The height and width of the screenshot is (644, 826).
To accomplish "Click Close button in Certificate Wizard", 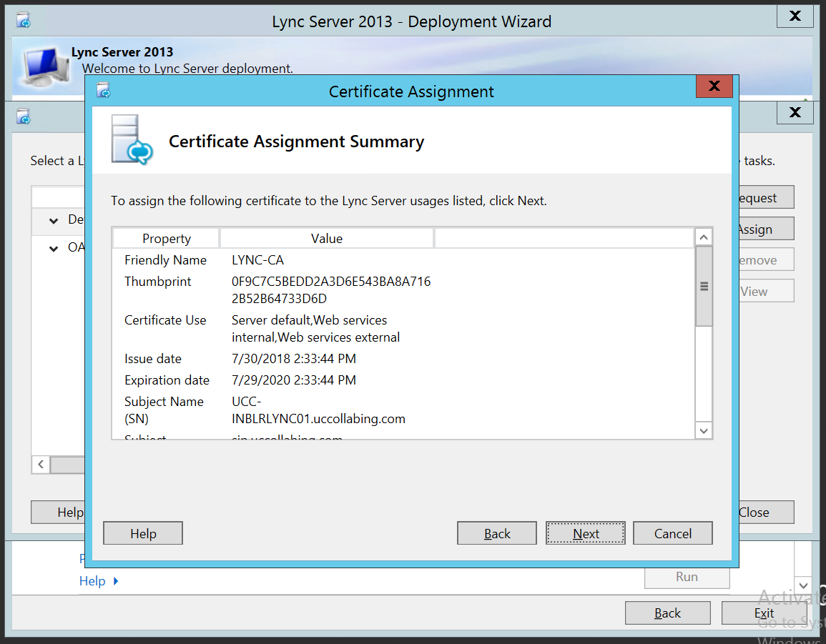I will [x=767, y=512].
